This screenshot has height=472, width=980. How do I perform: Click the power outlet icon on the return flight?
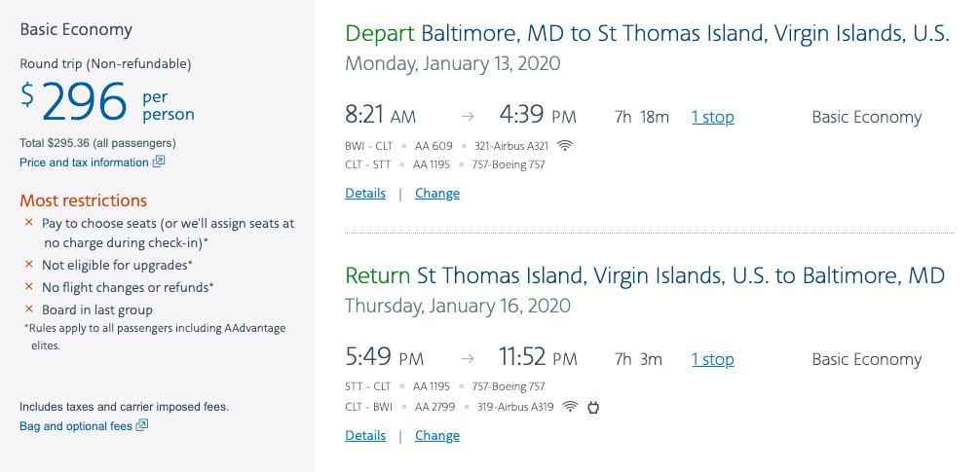(x=592, y=407)
